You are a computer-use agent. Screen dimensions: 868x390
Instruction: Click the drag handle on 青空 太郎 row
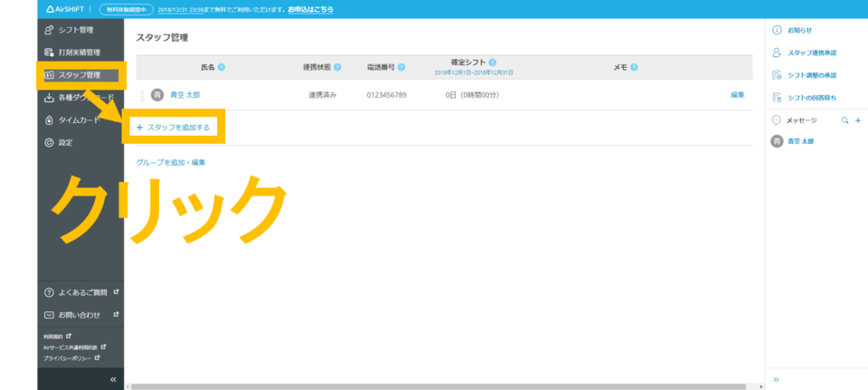point(142,95)
